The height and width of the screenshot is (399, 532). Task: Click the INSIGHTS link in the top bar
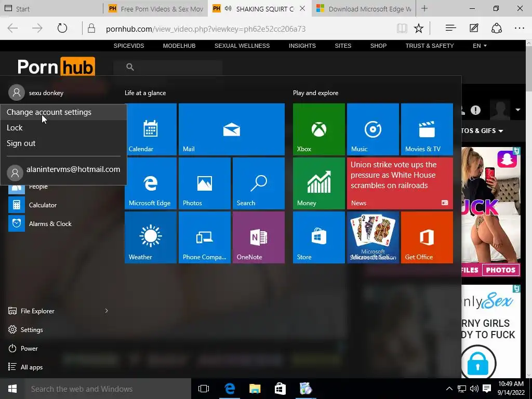point(302,46)
